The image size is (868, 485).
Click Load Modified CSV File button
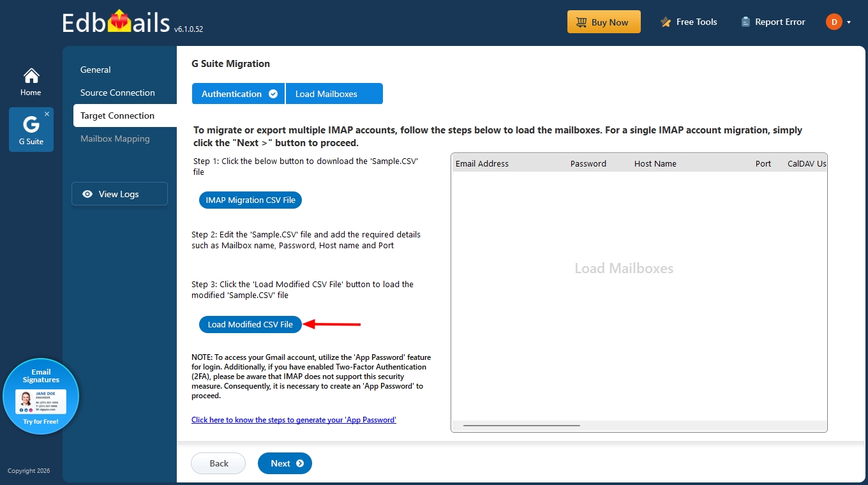point(250,325)
